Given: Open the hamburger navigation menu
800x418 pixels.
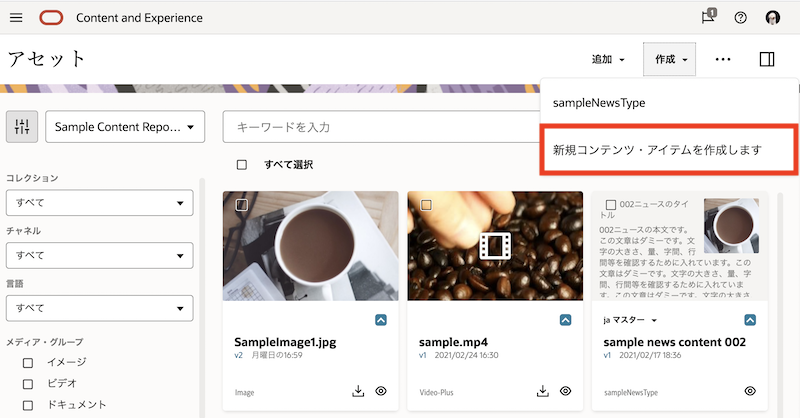Looking at the screenshot, I should click(x=16, y=18).
